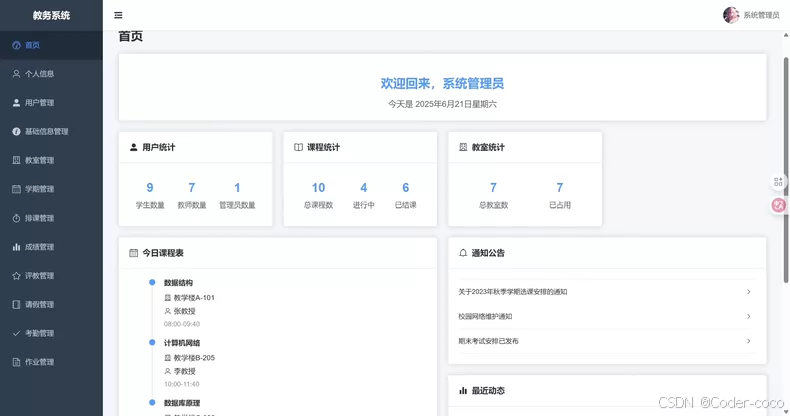Screen dimensions: 790x416
Task: Open notice 校园网络维护通知
Action: (x=485, y=316)
